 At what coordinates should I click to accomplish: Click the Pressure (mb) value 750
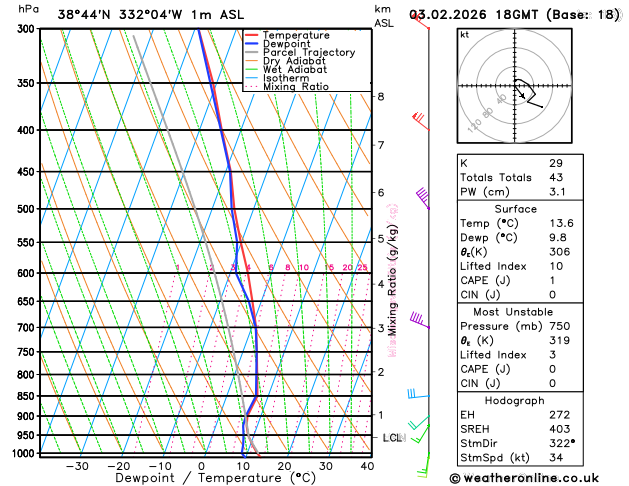click(560, 326)
